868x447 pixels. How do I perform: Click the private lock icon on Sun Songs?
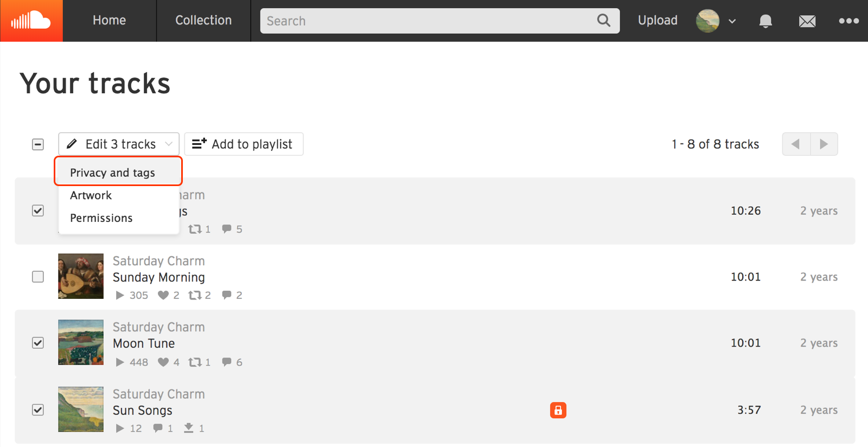point(558,411)
